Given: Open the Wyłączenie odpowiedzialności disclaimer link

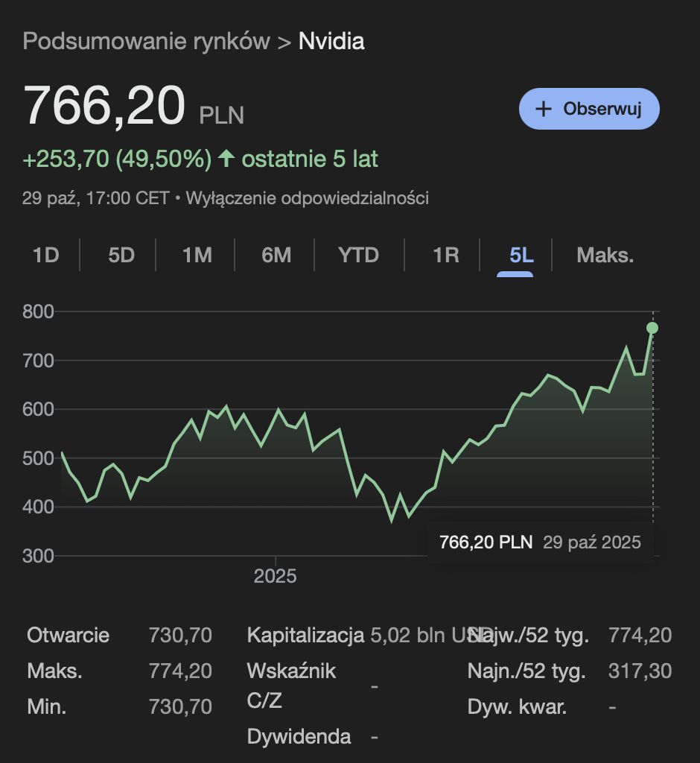Looking at the screenshot, I should [307, 198].
